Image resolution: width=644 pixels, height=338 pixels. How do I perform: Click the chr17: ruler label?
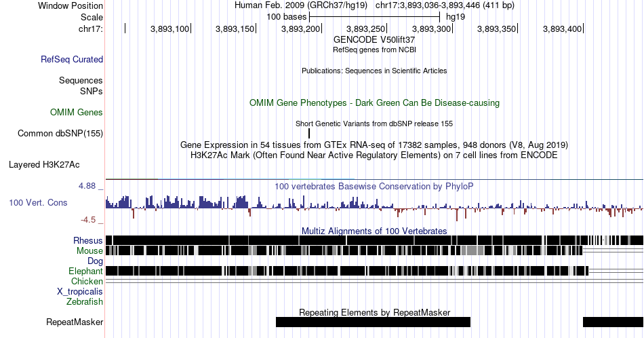point(91,29)
